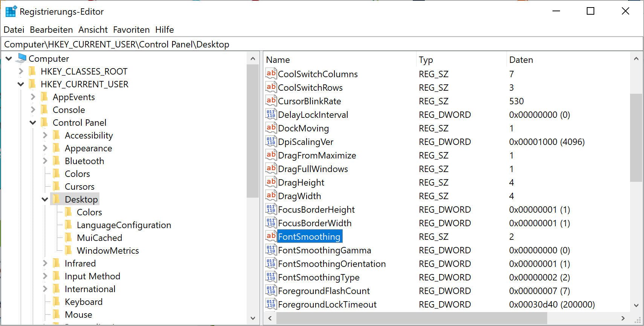The width and height of the screenshot is (644, 326).
Task: Click the registry path address bar
Action: [x=322, y=44]
